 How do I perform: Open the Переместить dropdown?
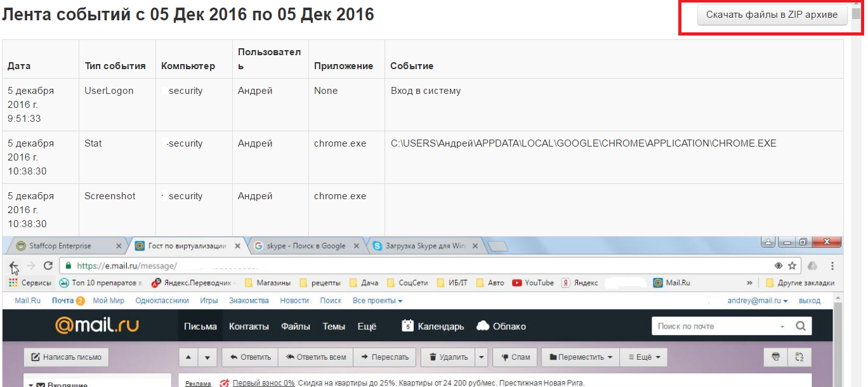coord(581,357)
